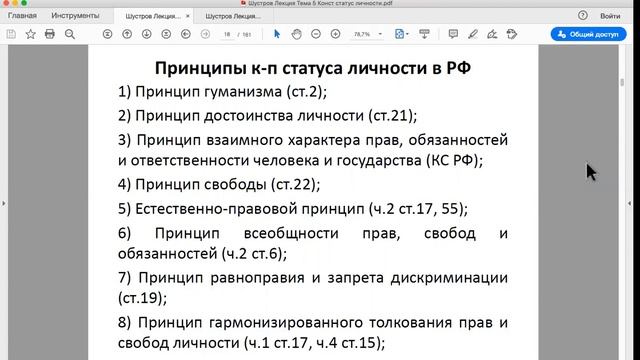Go to the next view with the right arrow

[x=205, y=34]
